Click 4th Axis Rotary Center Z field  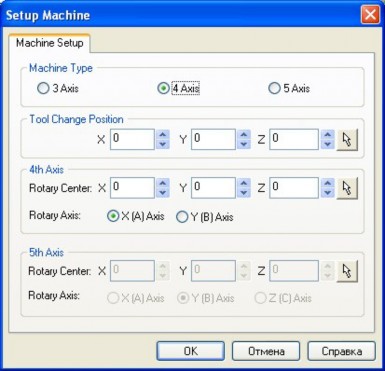click(x=294, y=188)
